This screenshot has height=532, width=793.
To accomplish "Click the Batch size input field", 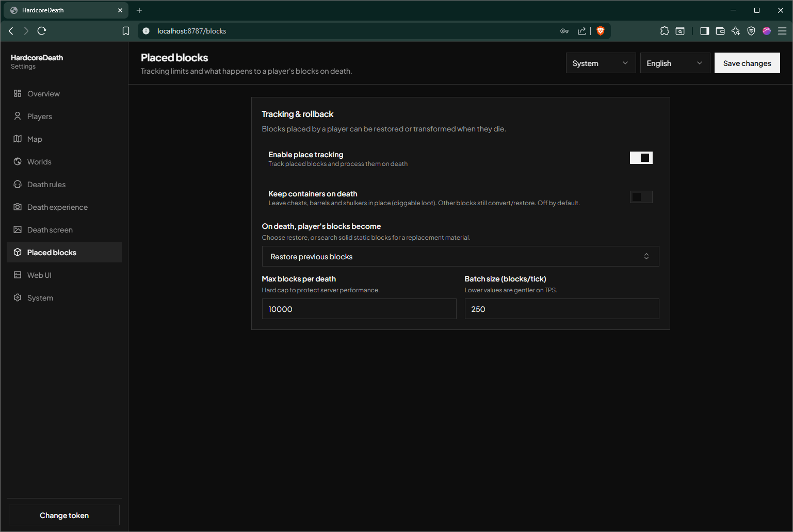I will 562,309.
